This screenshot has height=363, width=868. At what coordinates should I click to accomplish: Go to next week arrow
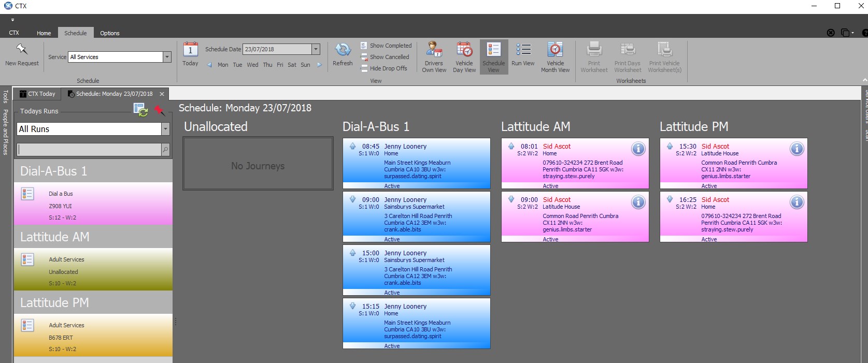[320, 65]
